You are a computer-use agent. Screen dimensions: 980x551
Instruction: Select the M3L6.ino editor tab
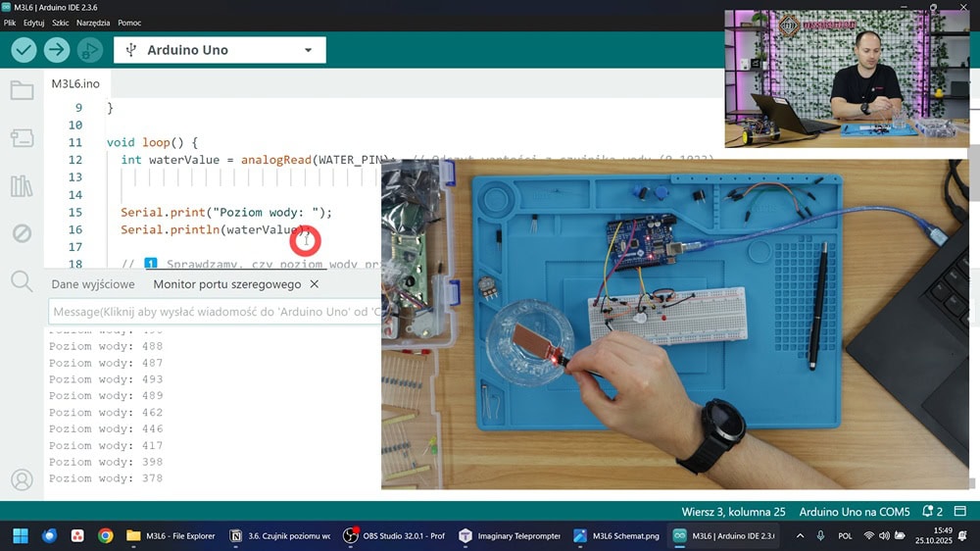pyautogui.click(x=75, y=83)
